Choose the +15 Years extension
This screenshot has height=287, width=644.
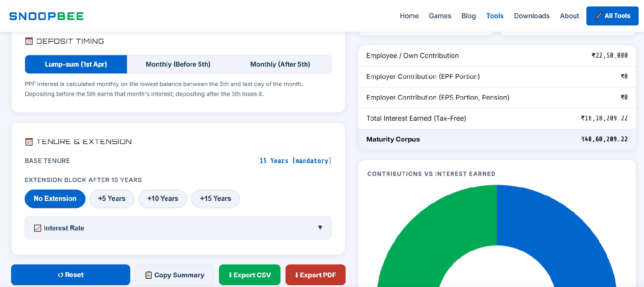tap(216, 199)
